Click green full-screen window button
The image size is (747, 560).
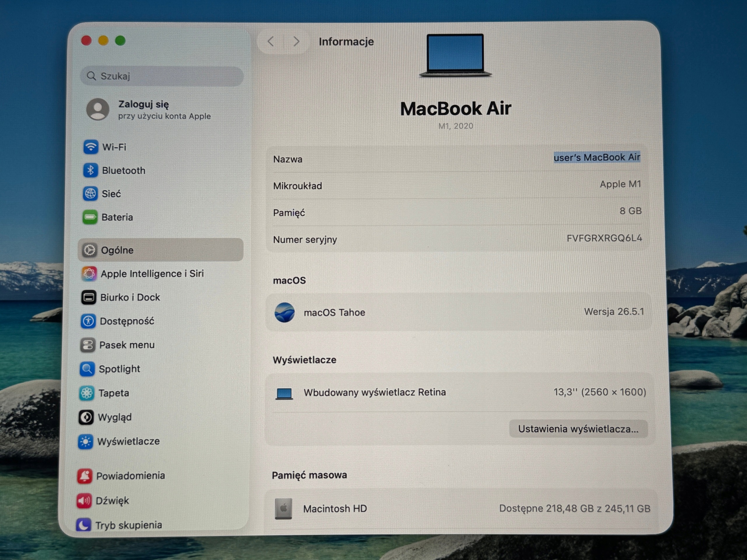point(120,41)
